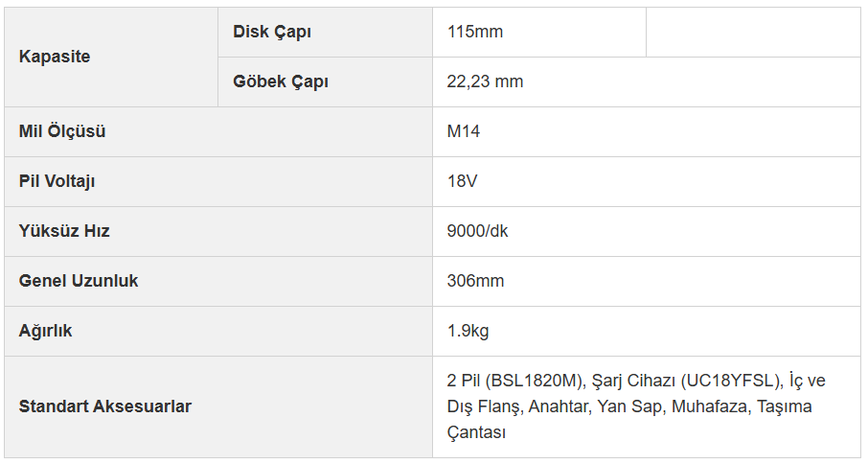Click the empty cell beside 115mm

753,32
